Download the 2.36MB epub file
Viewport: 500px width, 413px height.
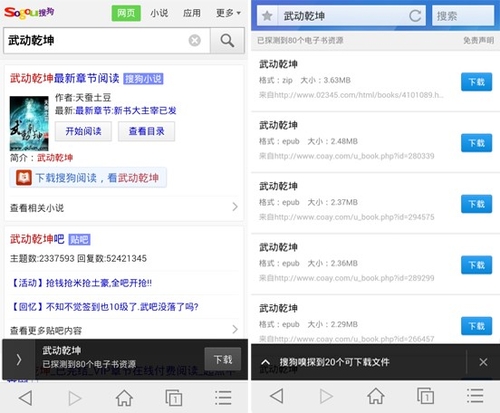[476, 265]
